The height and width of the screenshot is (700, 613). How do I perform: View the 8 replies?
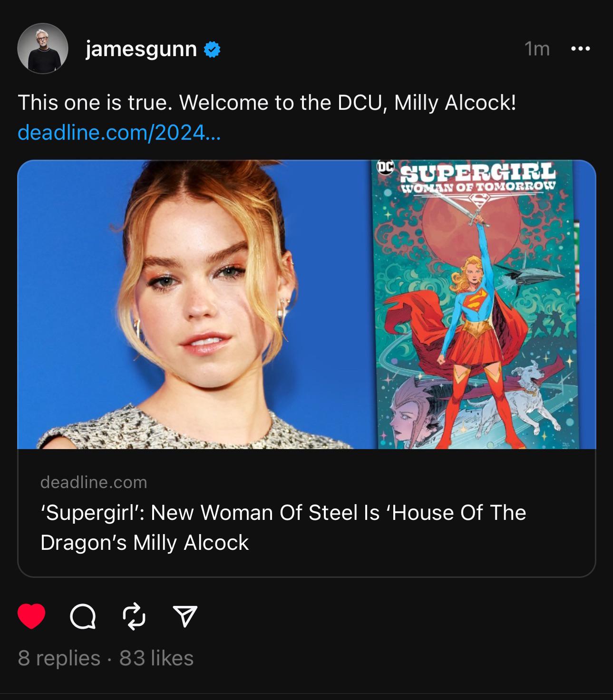59,658
